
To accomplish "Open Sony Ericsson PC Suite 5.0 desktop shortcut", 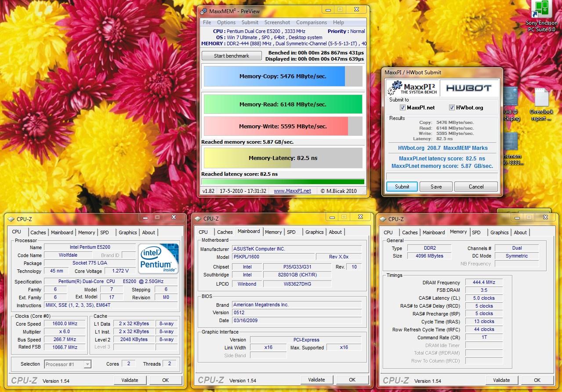I will click(x=542, y=17).
